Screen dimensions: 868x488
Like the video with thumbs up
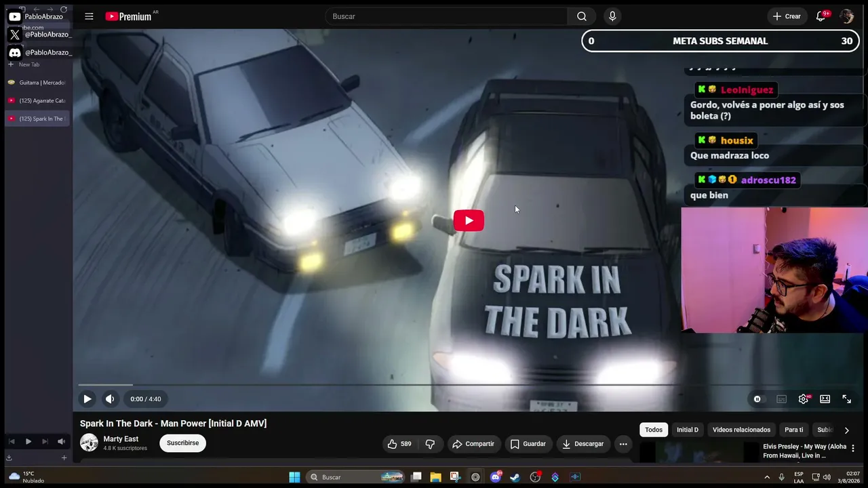(x=399, y=444)
